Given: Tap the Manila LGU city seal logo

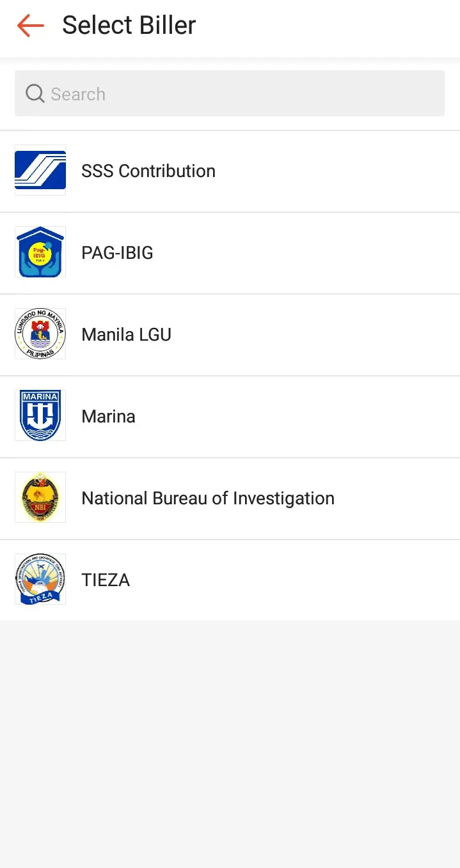Looking at the screenshot, I should (x=40, y=333).
